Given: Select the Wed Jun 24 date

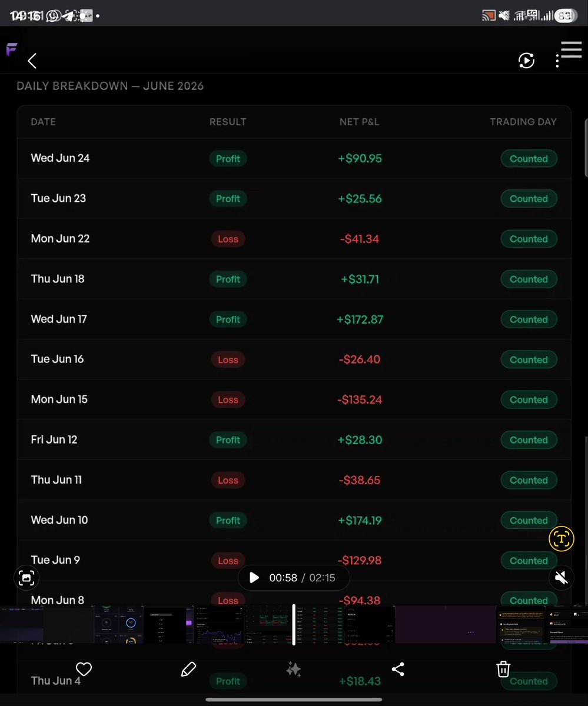Looking at the screenshot, I should 60,158.
